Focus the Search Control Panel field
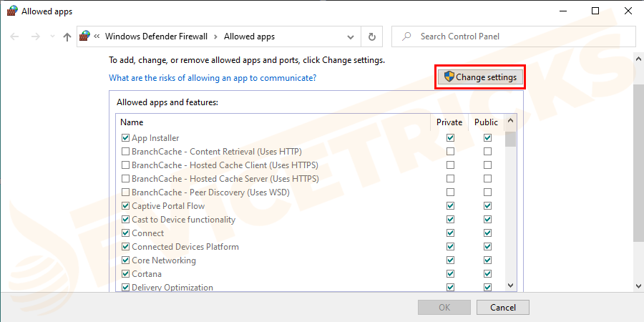Screen dimensions: 644x322 (x=512, y=36)
